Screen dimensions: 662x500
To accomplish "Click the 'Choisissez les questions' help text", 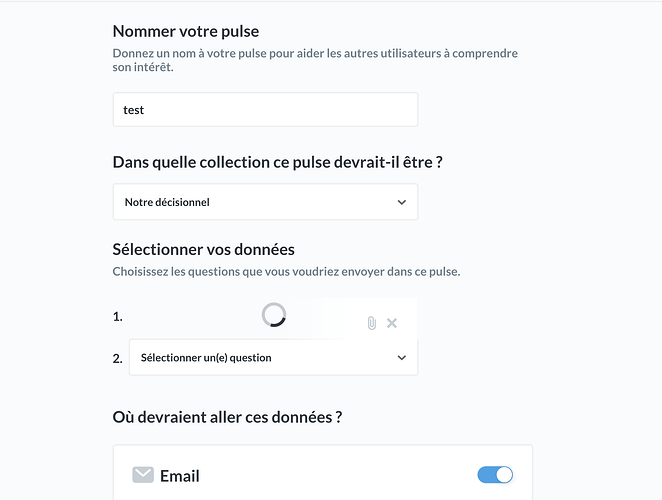I will pyautogui.click(x=286, y=272).
